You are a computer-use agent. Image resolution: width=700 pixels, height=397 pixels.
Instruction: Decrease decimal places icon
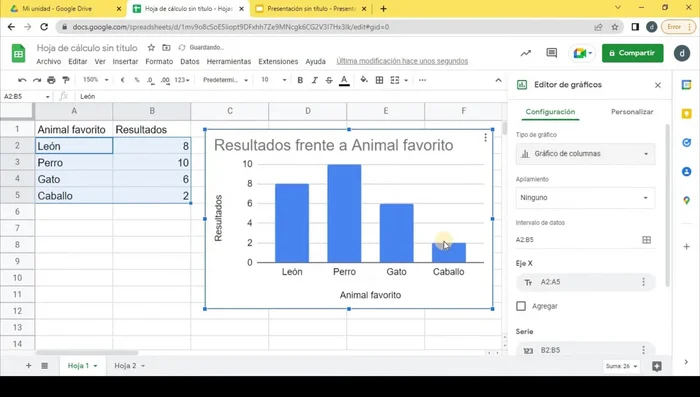[x=150, y=80]
